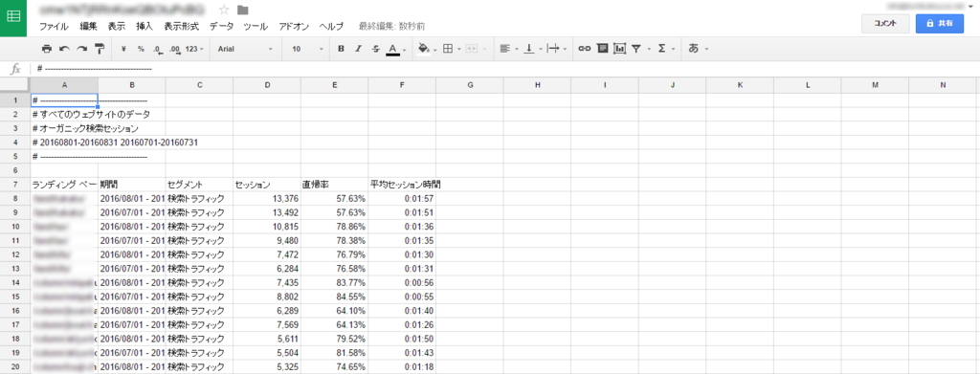Screen dimensions: 980x374
Task: Apply a filter with the funnel icon
Action: click(x=636, y=49)
